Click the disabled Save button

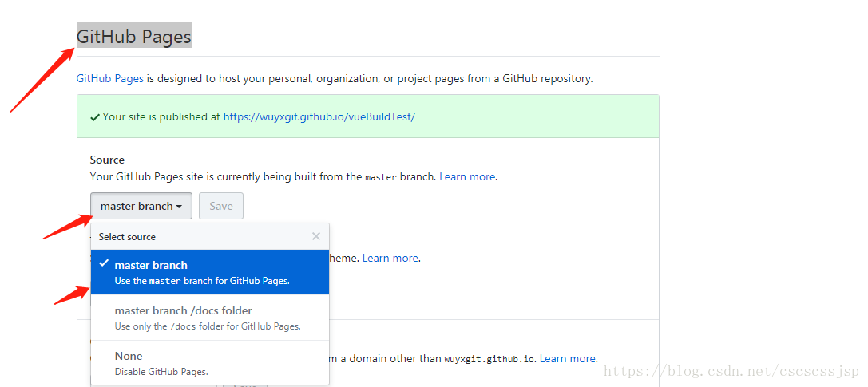tap(221, 206)
